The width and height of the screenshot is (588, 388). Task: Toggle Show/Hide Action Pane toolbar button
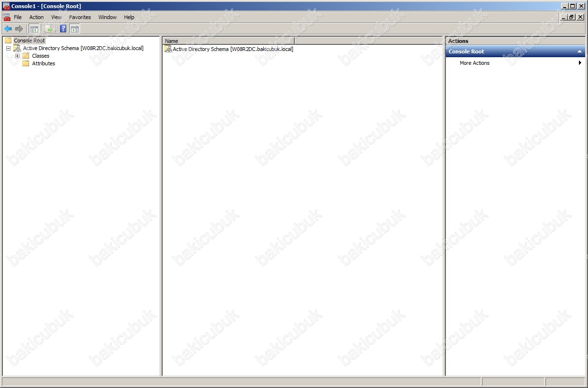click(75, 29)
